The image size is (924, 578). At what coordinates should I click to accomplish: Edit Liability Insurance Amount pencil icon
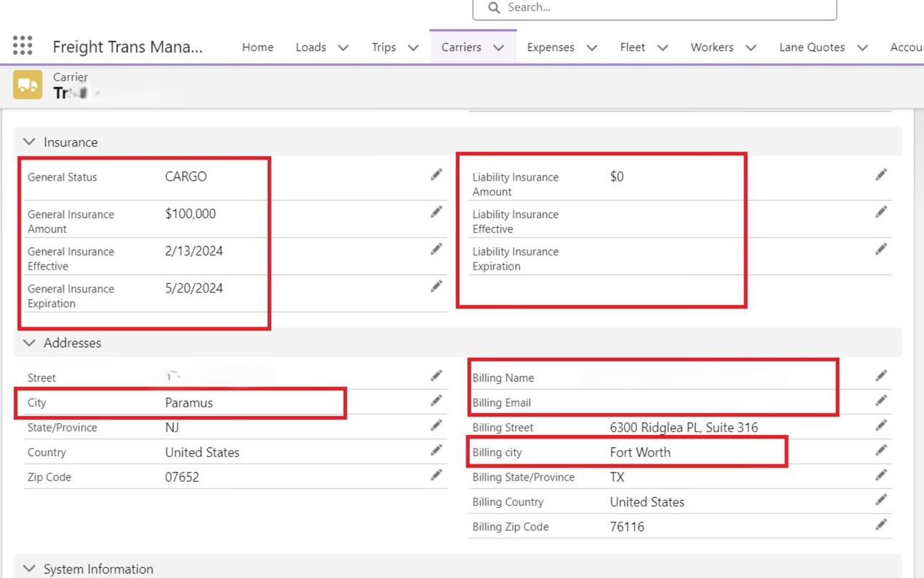click(881, 175)
